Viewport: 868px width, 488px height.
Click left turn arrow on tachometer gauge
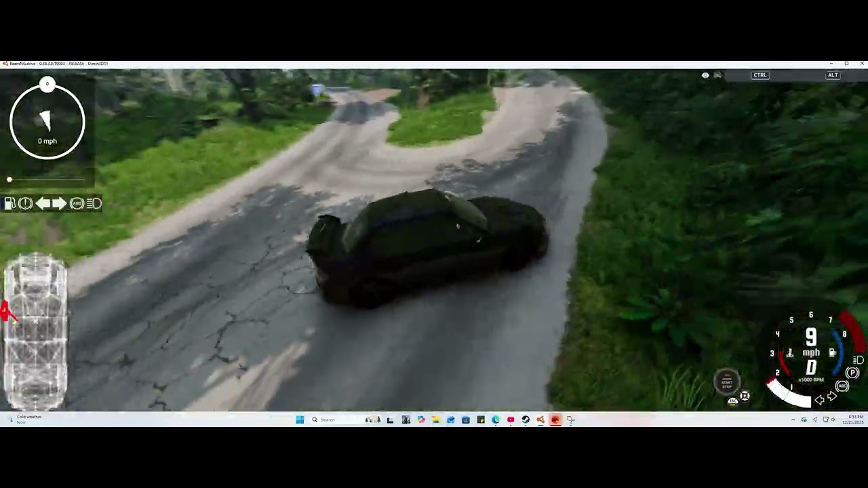(x=819, y=400)
